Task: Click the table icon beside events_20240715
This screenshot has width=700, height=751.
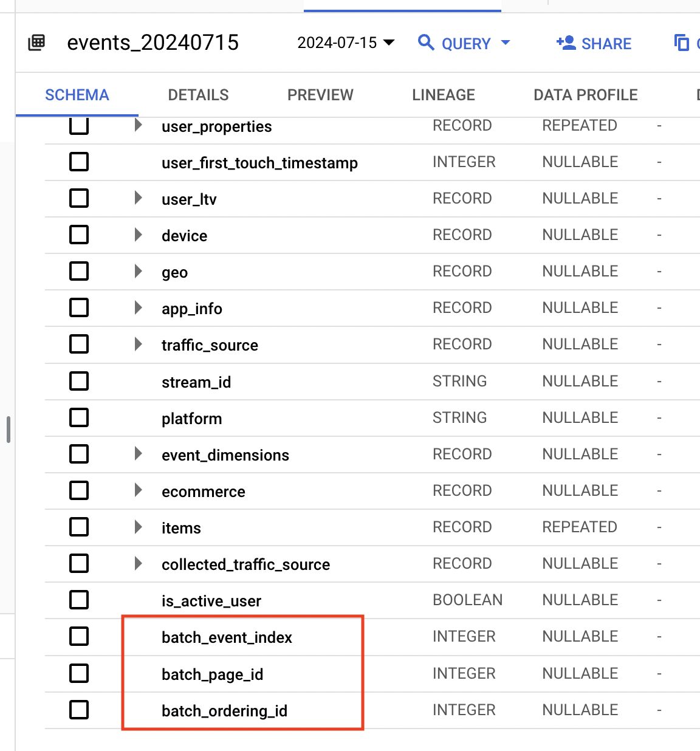Action: click(36, 43)
